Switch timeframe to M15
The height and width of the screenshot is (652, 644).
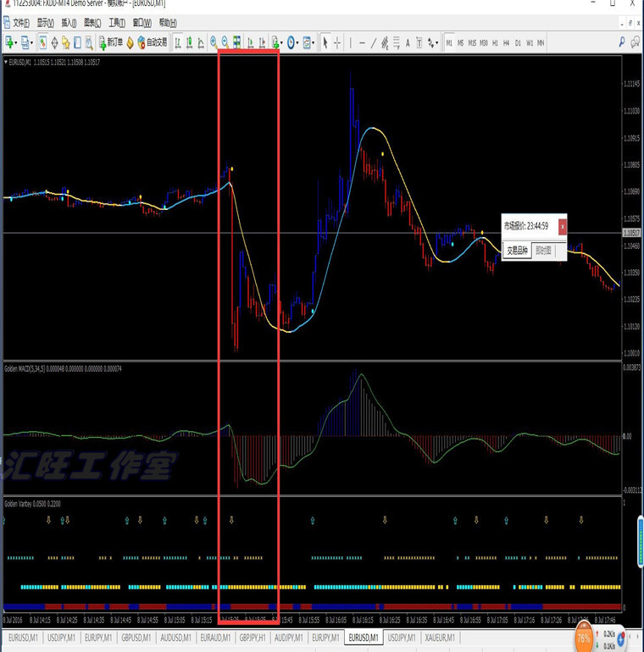point(472,43)
